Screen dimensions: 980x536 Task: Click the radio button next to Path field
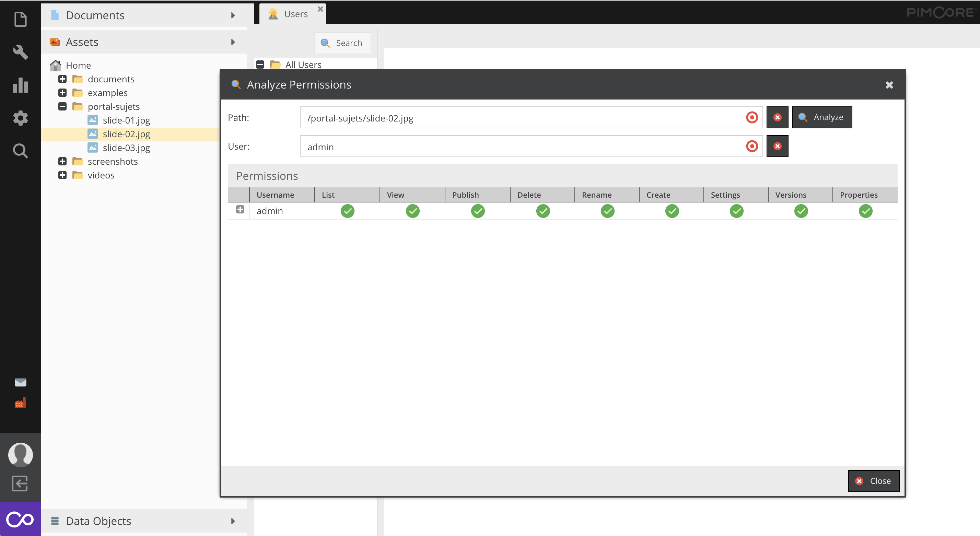(x=752, y=117)
